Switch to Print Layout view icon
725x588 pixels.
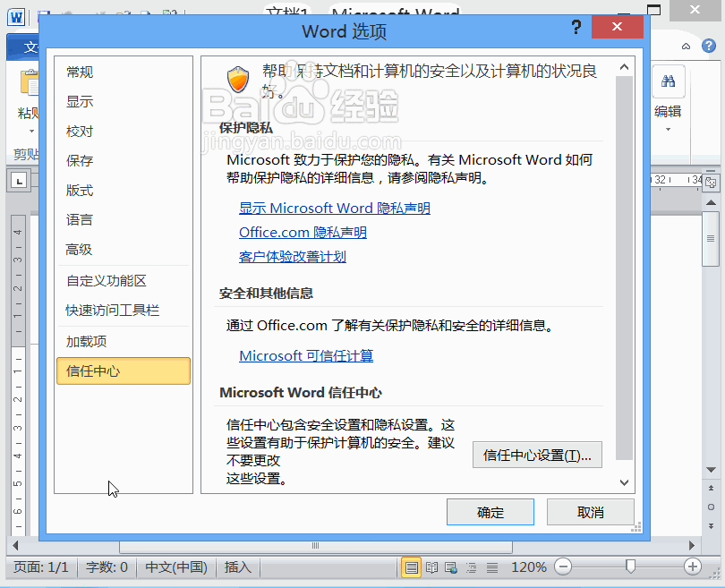pyautogui.click(x=411, y=567)
